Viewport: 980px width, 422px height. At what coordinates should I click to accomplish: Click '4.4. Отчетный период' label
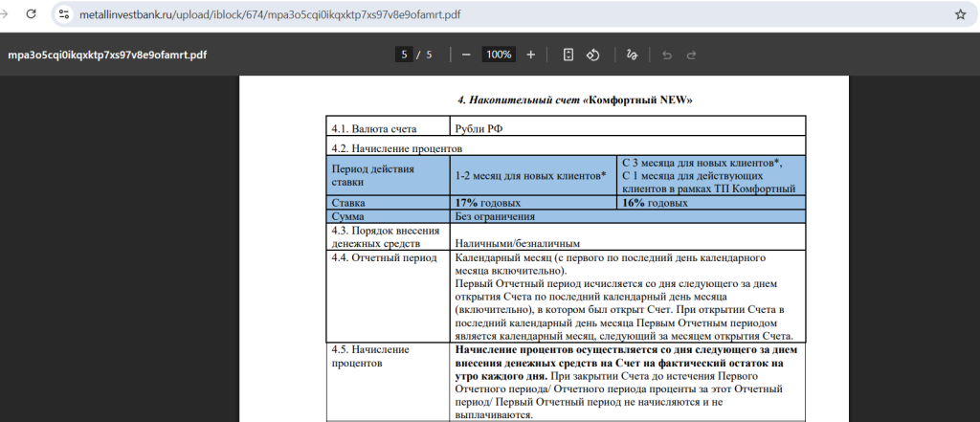point(385,257)
